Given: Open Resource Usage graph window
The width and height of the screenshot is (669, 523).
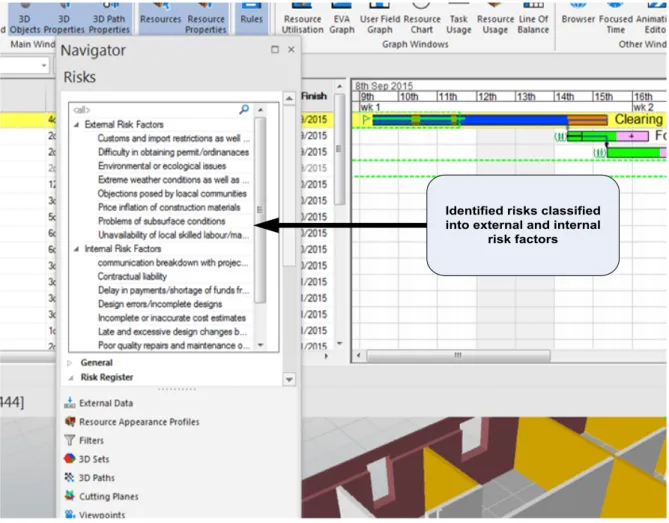Looking at the screenshot, I should [x=495, y=19].
